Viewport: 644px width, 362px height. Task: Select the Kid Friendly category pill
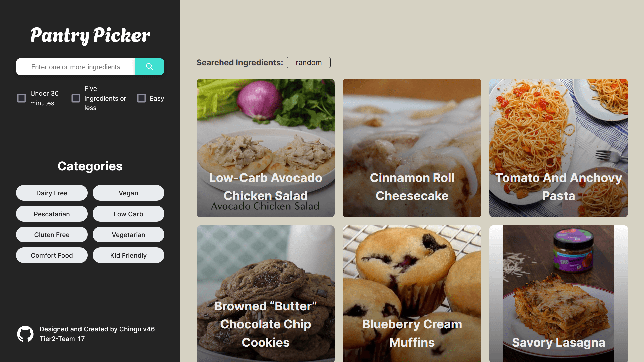pyautogui.click(x=128, y=255)
